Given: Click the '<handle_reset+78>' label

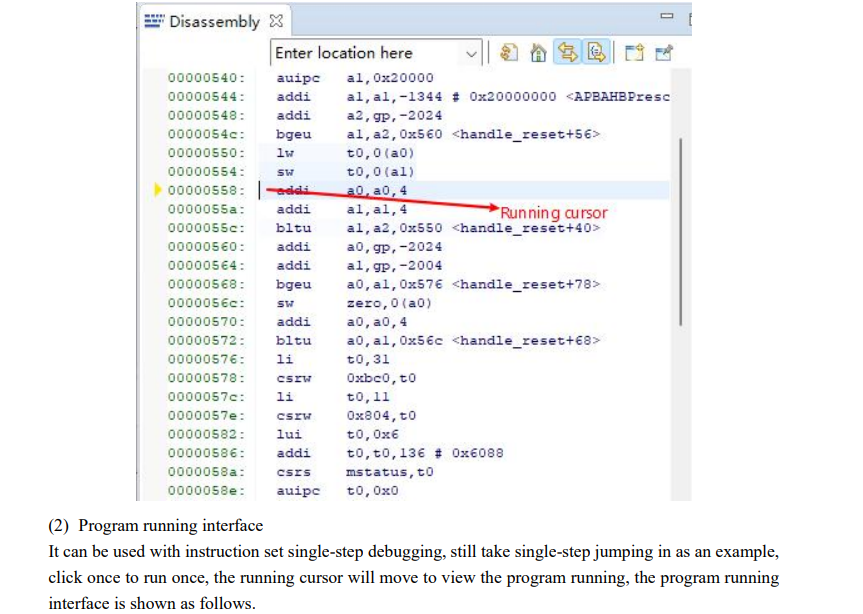Looking at the screenshot, I should coord(526,284).
